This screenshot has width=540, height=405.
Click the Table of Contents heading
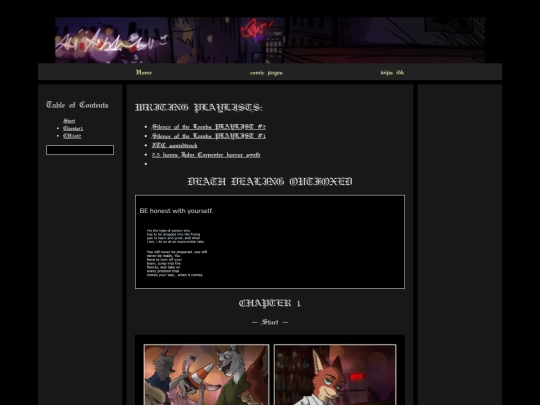click(77, 105)
